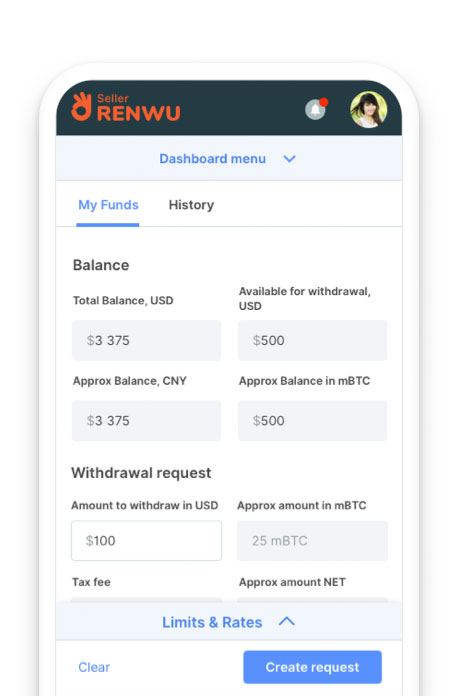Switch to the My Funds tab
The width and height of the screenshot is (464, 696).
(108, 205)
